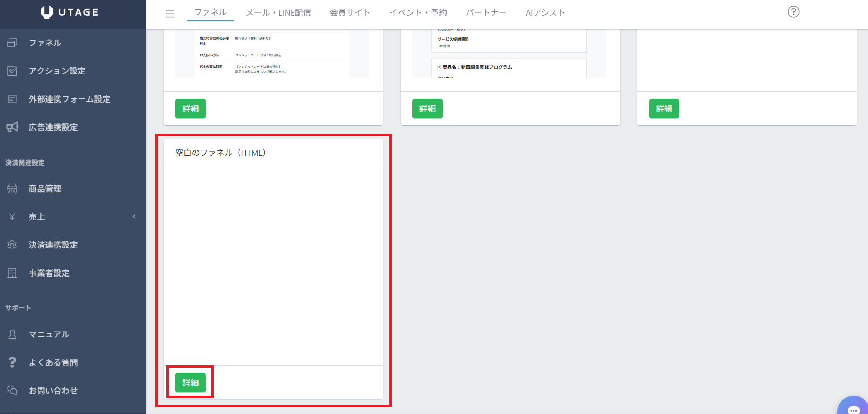Screen dimensions: 868x414
Task: Open help via the question mark icon
Action: point(793,12)
